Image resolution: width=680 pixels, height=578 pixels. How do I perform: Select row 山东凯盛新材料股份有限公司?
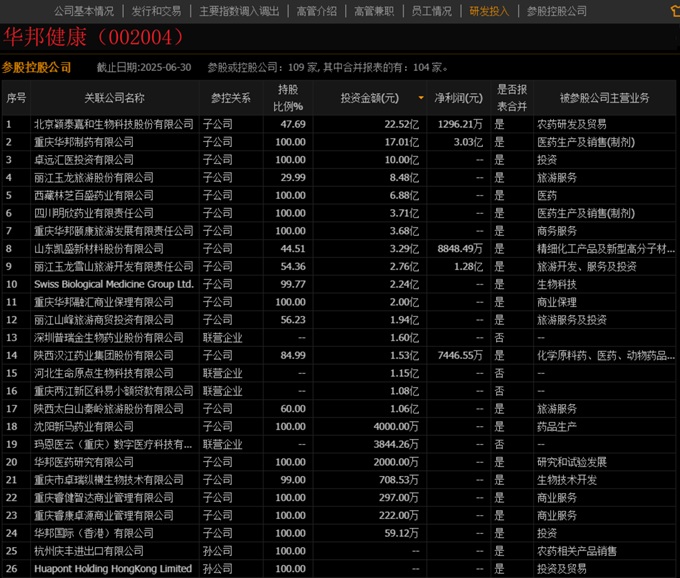click(339, 249)
